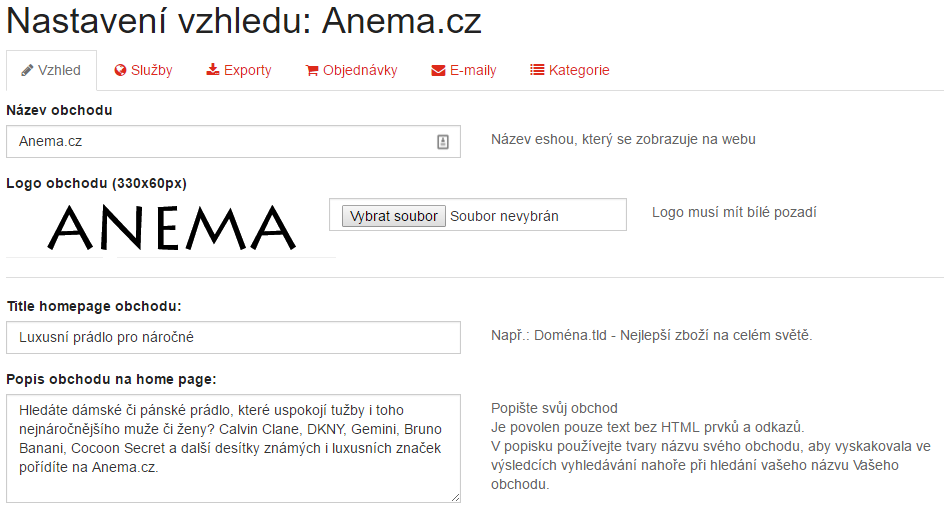Open the Služby tab
Viewport: 944px width, 515px height.
coord(143,70)
